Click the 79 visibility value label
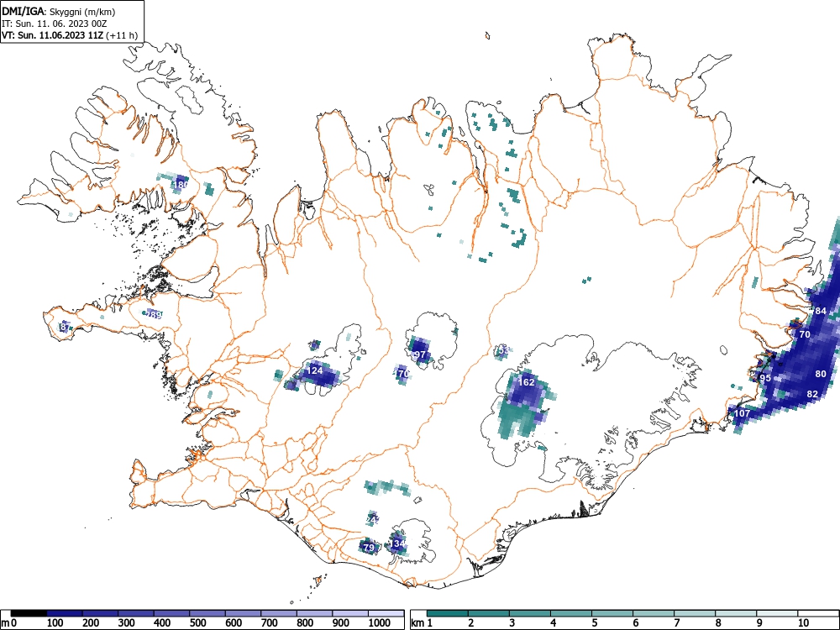The width and height of the screenshot is (840, 630). pos(369,548)
